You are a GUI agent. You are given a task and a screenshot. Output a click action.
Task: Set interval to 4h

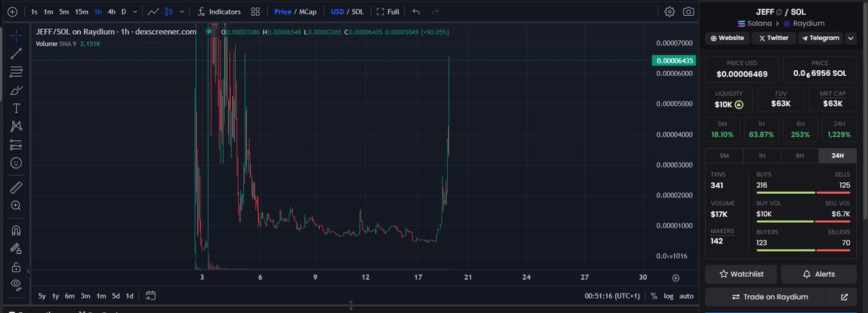pyautogui.click(x=111, y=12)
